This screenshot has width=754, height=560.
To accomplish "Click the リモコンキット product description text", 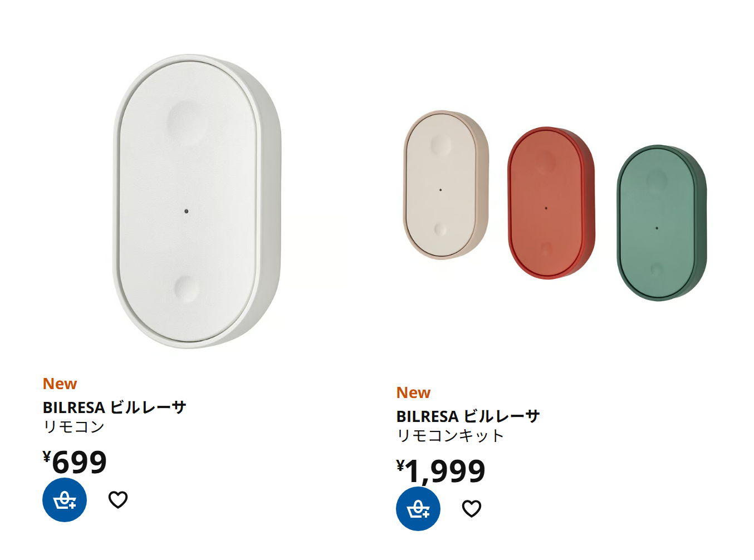I will 450,436.
